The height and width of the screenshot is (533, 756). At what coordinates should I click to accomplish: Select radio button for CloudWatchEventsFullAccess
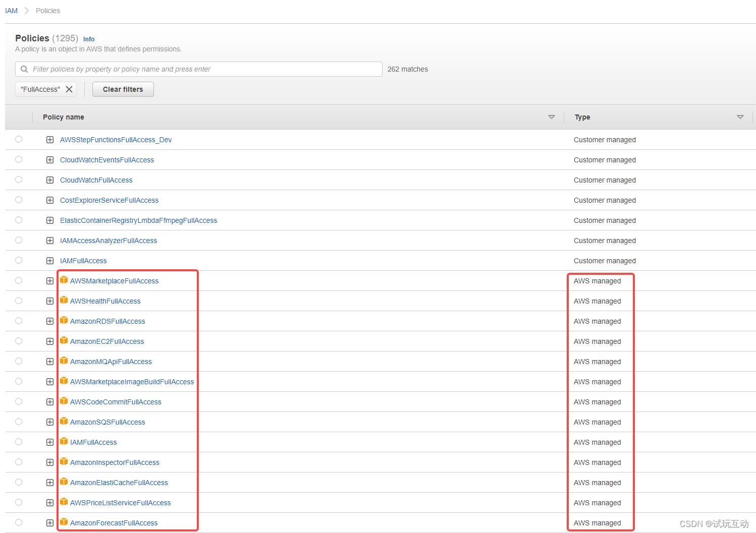coord(19,159)
